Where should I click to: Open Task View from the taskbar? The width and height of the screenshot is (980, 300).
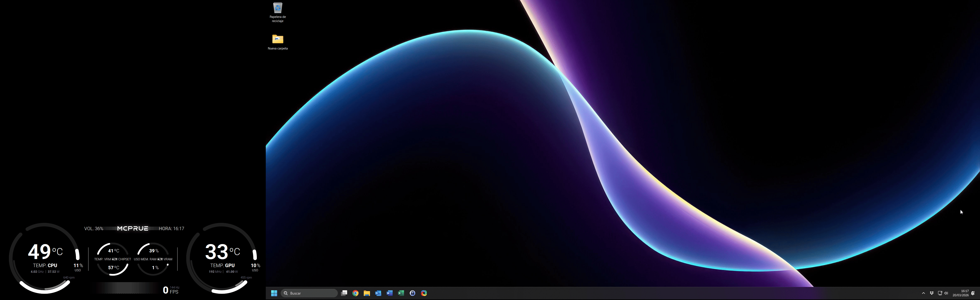344,293
